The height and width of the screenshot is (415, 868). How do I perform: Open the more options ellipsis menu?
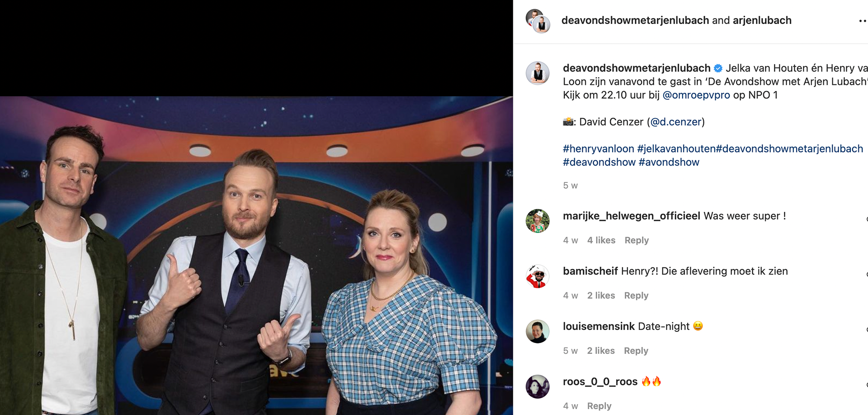[x=863, y=21]
